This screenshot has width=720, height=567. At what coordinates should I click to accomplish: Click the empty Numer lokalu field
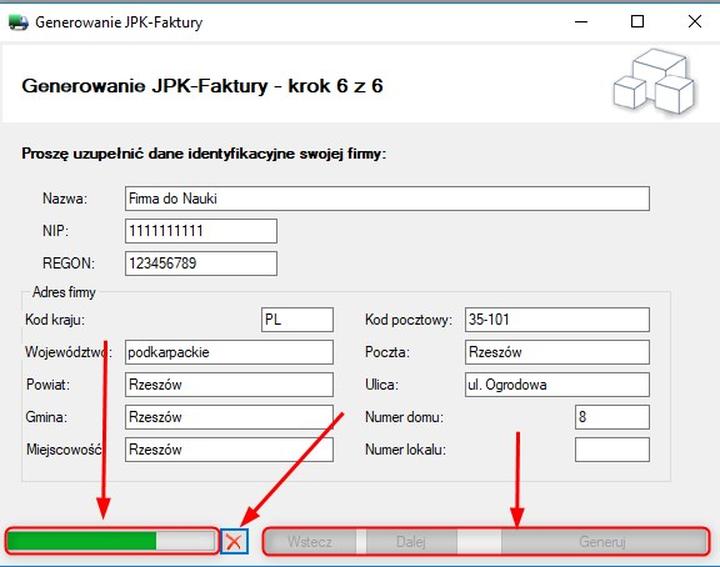(x=612, y=450)
